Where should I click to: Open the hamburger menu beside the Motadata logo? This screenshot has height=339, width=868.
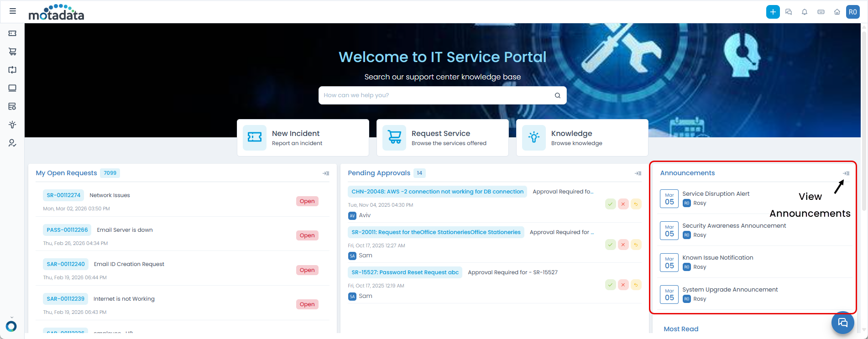(13, 11)
